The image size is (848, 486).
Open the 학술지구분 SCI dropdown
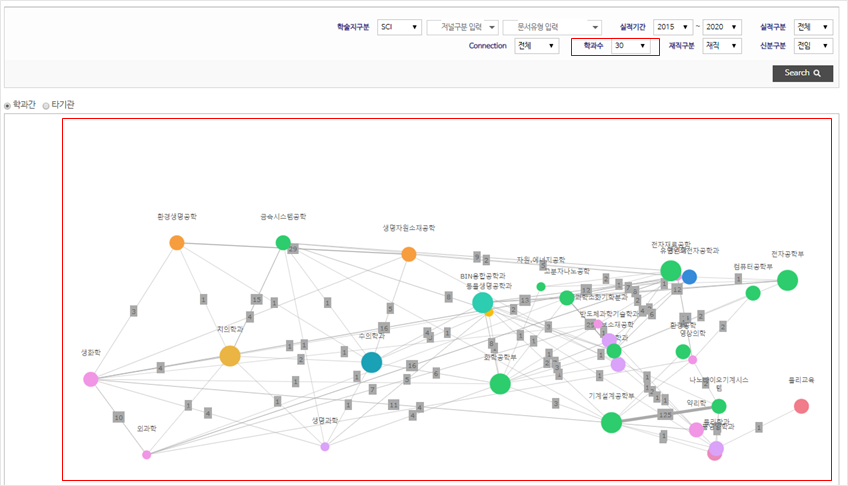pyautogui.click(x=399, y=27)
